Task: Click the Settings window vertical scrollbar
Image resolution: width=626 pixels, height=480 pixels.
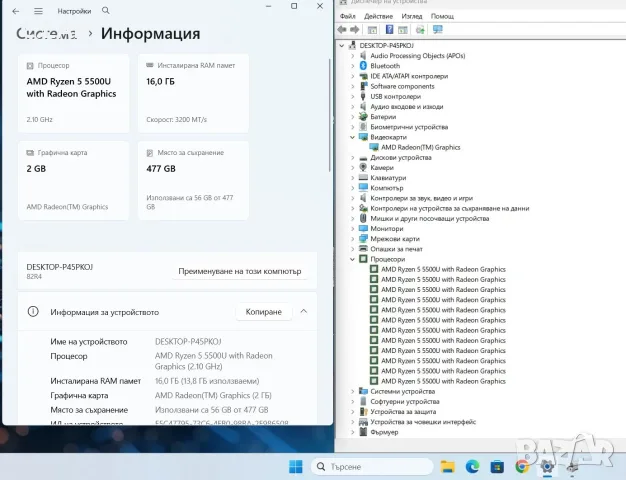Action: click(x=329, y=116)
